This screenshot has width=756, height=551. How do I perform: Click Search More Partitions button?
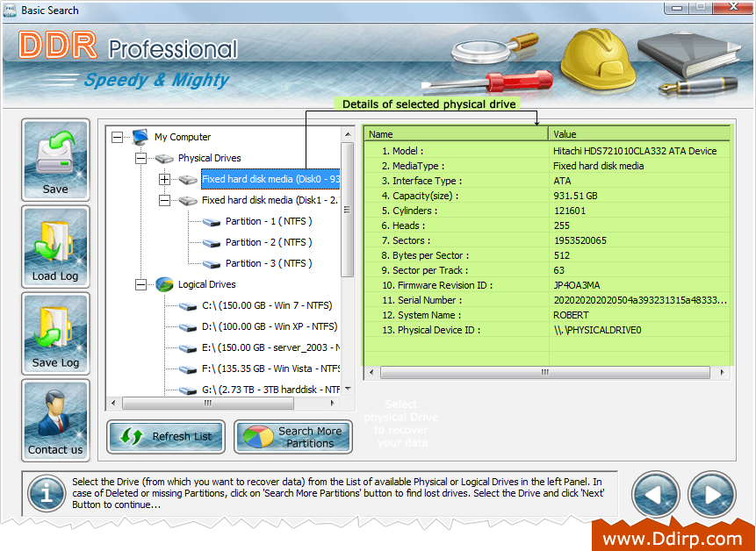pos(293,437)
